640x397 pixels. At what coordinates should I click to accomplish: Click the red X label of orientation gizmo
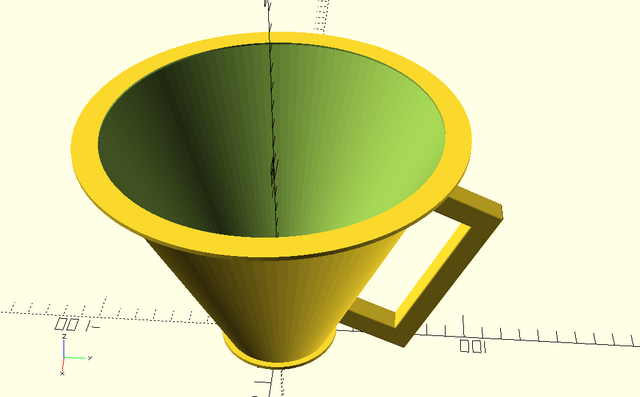click(62, 373)
